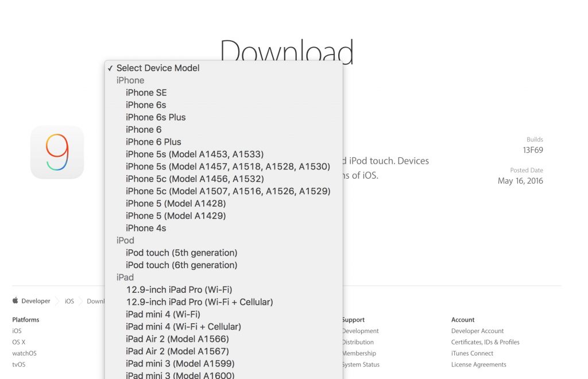Click the iOS breadcrumb item
This screenshot has height=379, width=588.
[69, 300]
